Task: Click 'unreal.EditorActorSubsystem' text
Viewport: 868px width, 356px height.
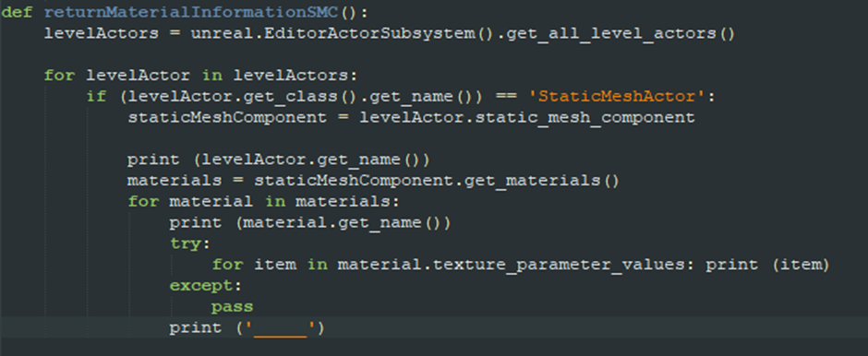Action: coord(333,33)
